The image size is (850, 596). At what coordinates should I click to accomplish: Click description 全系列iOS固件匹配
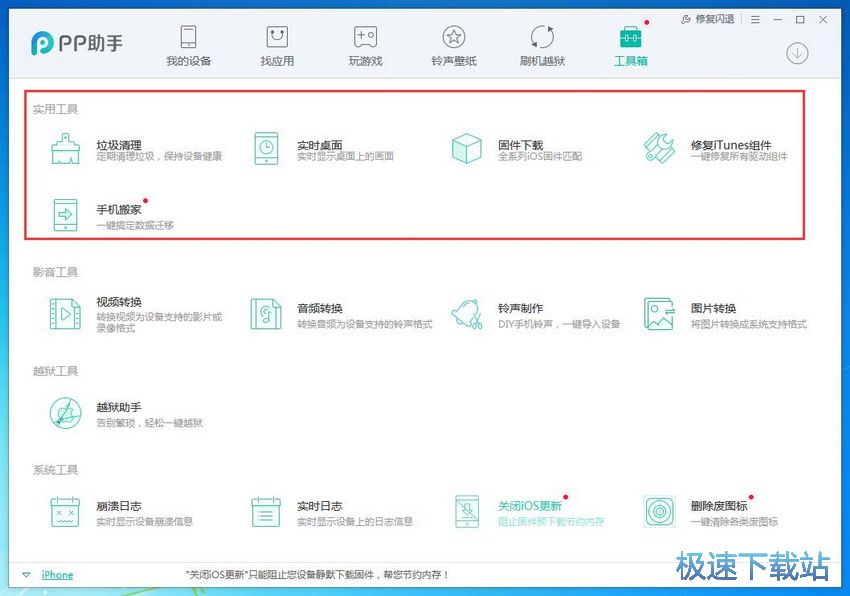click(540, 156)
